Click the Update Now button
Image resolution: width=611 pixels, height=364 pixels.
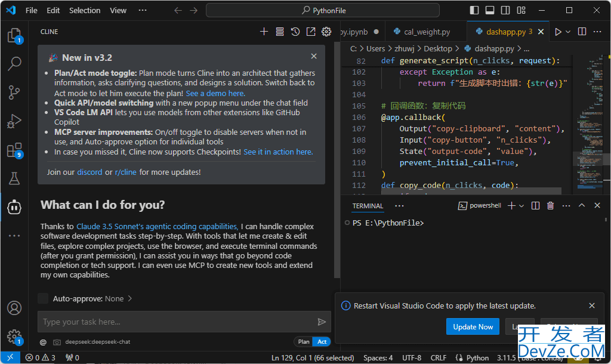click(473, 326)
